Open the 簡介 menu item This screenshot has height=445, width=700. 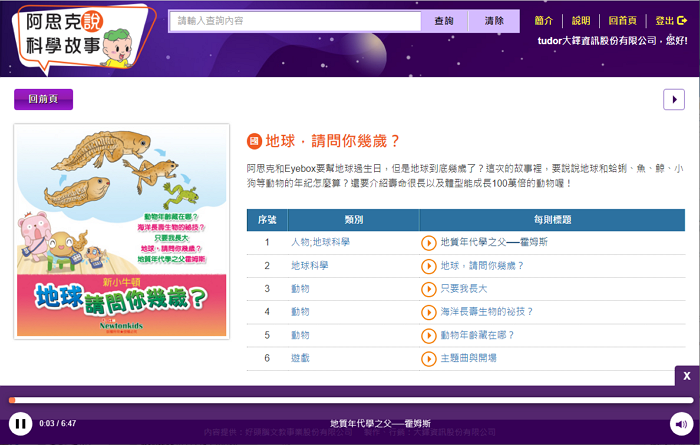544,21
